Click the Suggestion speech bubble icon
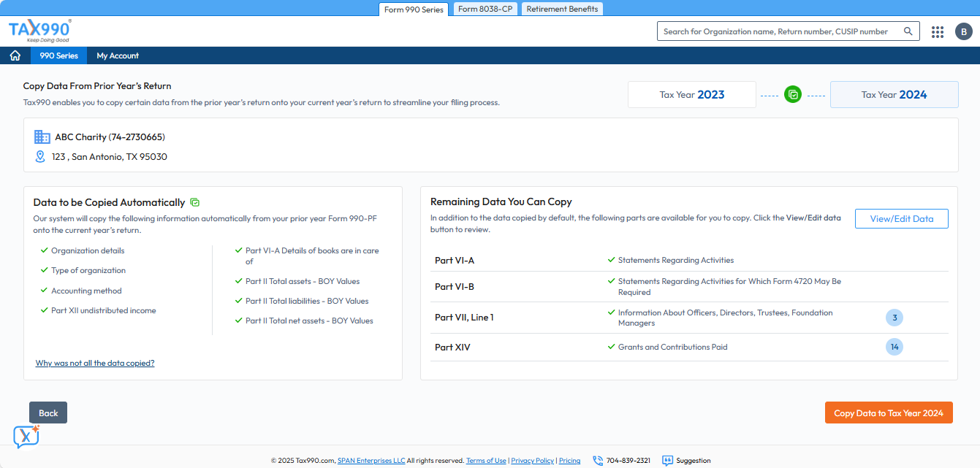Viewport: 980px width, 468px height. (x=667, y=461)
